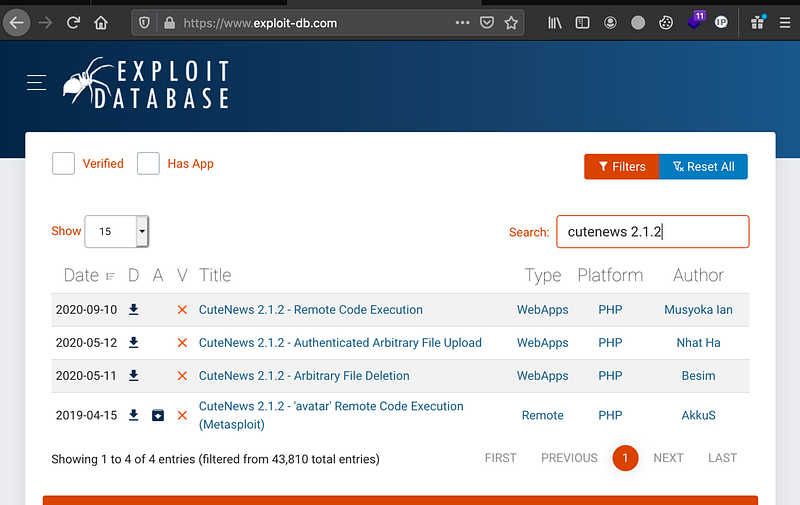Download the Remote Code Execution exploit
Viewport: 800px width, 505px height.
pyautogui.click(x=134, y=310)
